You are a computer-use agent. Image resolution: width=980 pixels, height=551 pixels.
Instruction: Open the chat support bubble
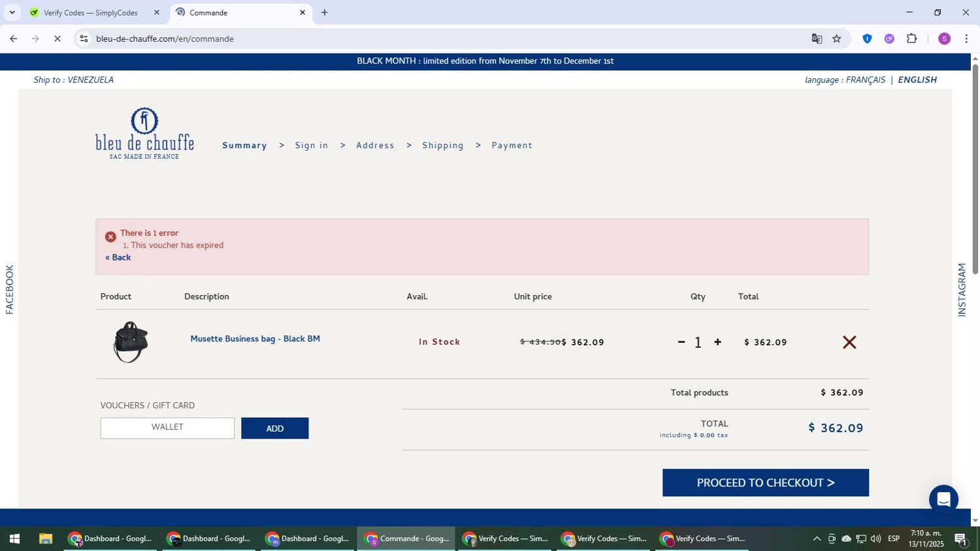pos(943,499)
